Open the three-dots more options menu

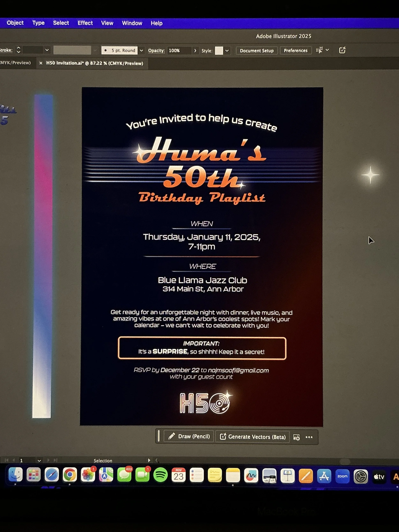(309, 437)
